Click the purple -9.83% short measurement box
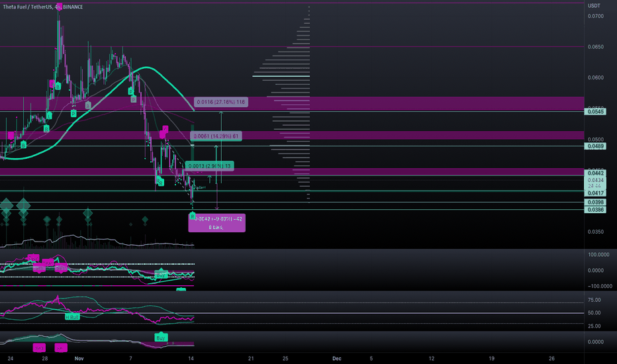 [217, 223]
